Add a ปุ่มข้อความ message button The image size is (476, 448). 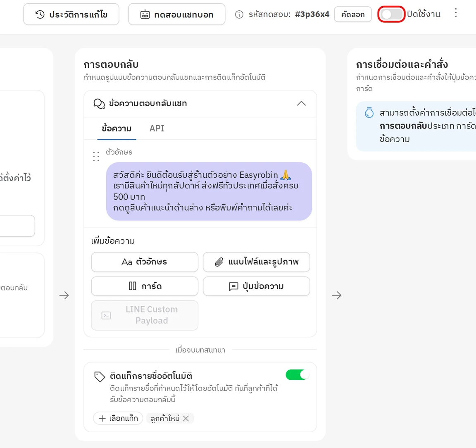coord(257,286)
